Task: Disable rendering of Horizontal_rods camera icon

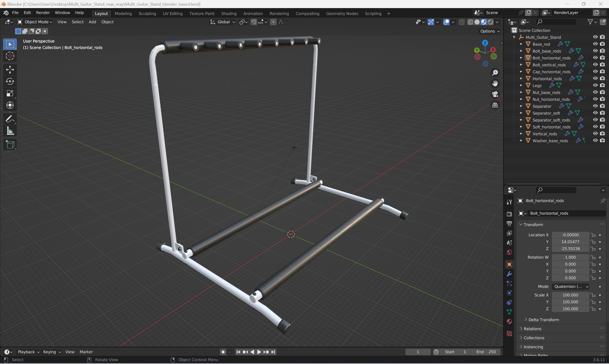Action: tap(602, 78)
